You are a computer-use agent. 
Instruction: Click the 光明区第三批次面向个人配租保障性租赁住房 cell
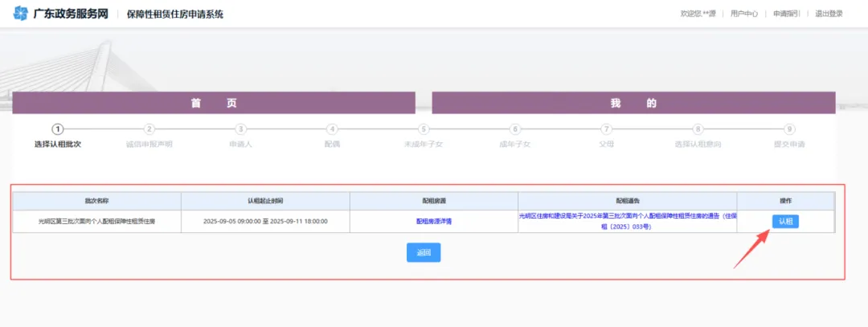[x=97, y=221]
